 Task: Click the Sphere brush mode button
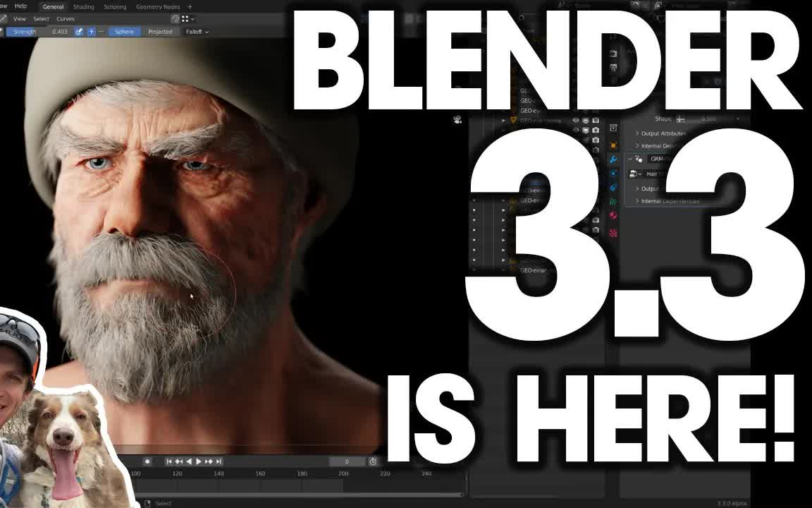coord(124,31)
